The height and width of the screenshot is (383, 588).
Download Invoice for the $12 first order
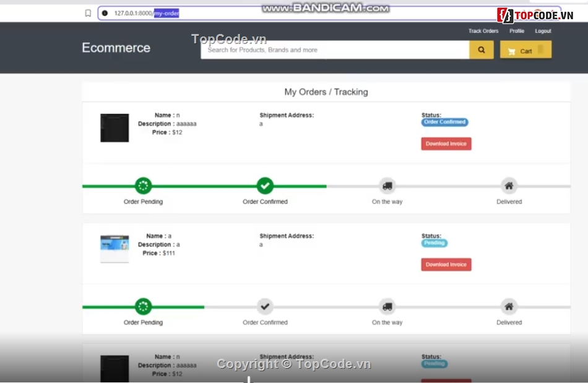pos(446,144)
